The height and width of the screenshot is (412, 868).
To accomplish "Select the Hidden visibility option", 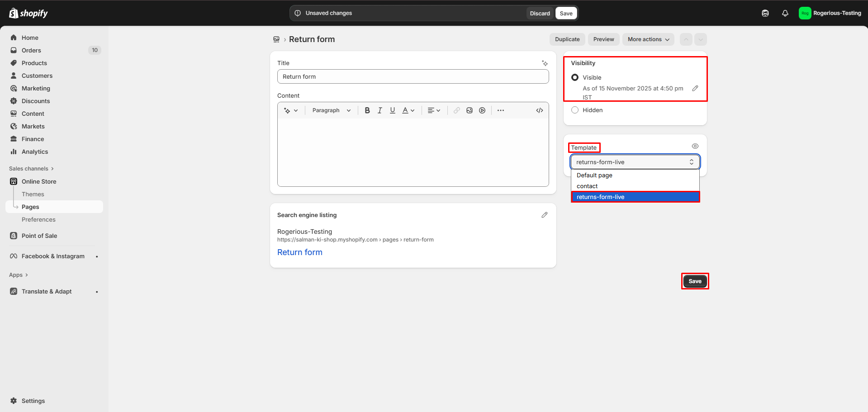I will point(575,110).
